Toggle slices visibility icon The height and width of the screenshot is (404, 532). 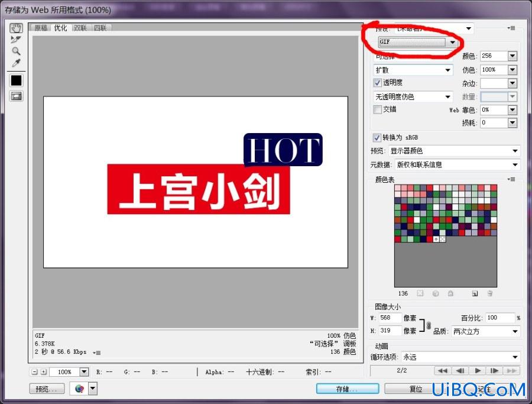pos(16,96)
